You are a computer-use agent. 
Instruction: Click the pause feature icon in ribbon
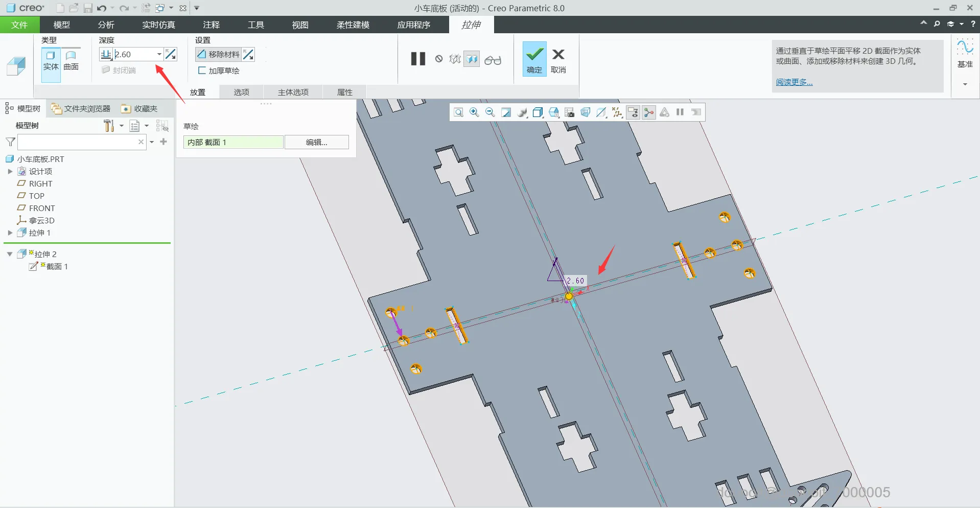click(418, 59)
